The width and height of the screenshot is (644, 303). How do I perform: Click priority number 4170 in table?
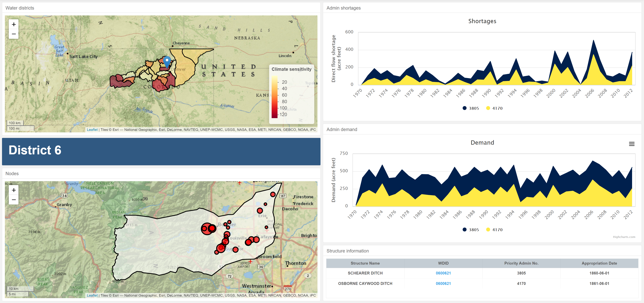point(521,284)
